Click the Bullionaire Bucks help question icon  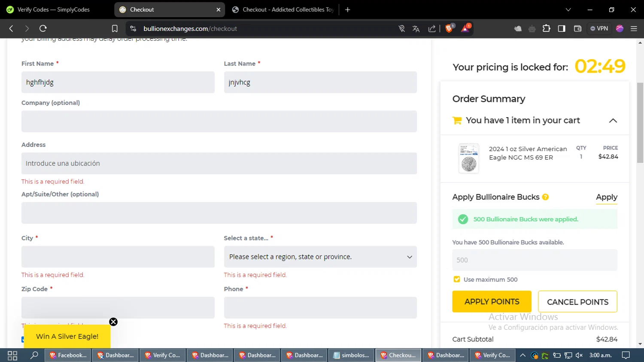point(545,197)
